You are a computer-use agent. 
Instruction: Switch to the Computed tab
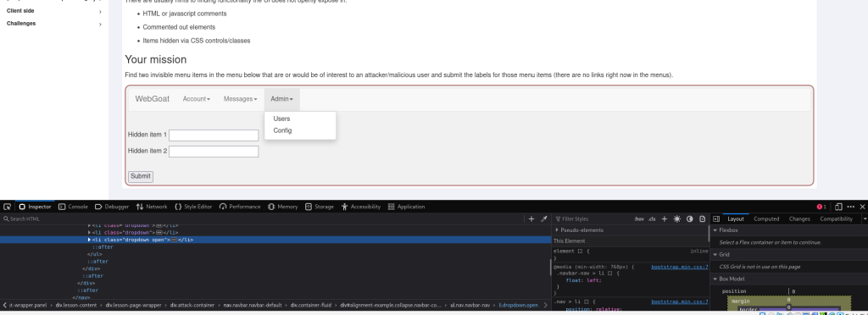point(766,218)
